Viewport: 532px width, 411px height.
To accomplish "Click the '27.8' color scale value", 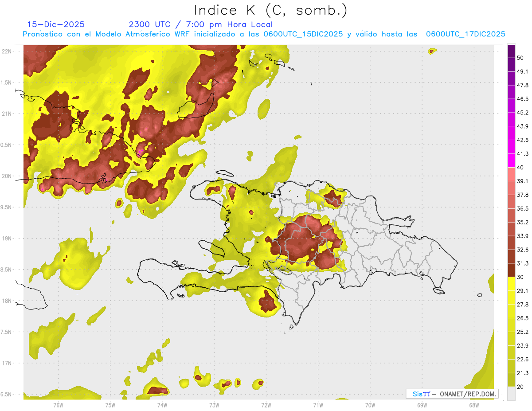I will coord(523,305).
